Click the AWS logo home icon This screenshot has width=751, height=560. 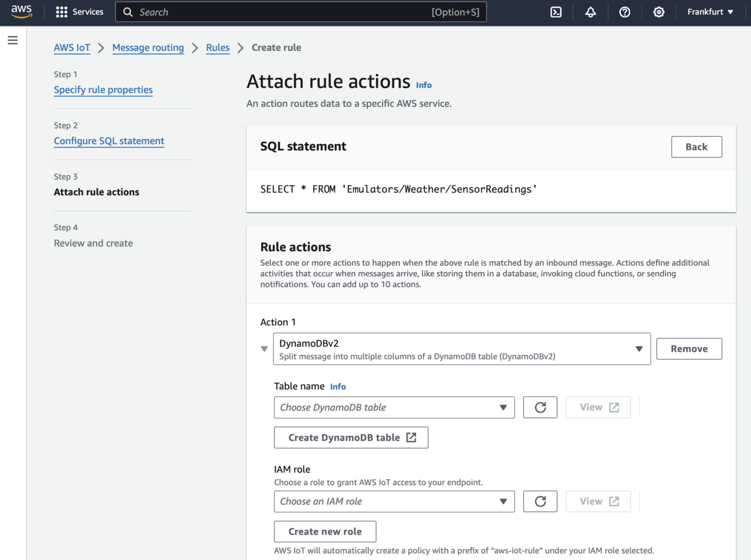coord(22,12)
